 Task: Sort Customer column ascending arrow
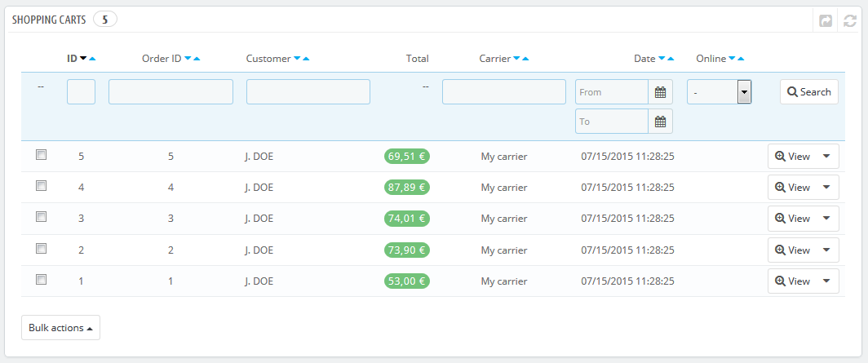coord(306,59)
